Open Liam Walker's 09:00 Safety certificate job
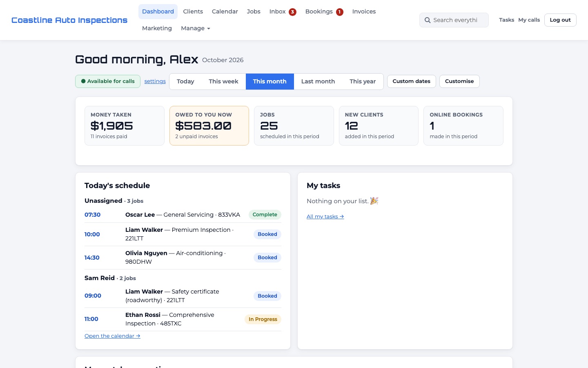This screenshot has height=368, width=588. [x=183, y=296]
